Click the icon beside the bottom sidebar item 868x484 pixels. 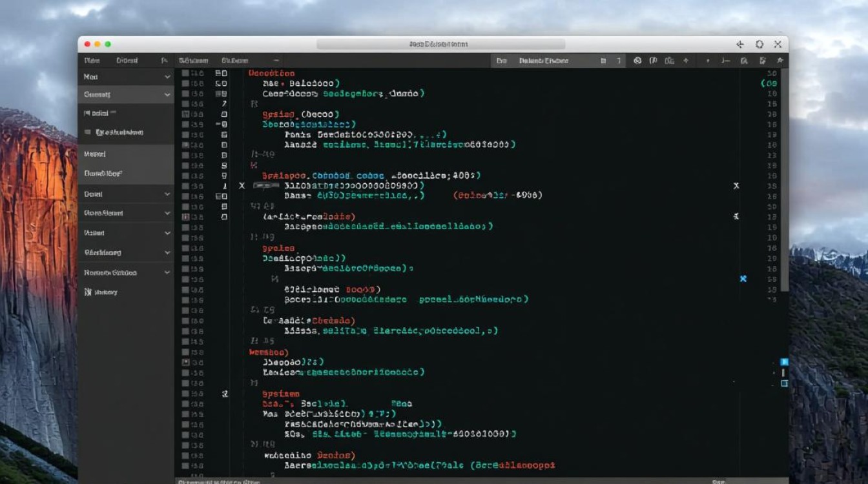coord(88,292)
